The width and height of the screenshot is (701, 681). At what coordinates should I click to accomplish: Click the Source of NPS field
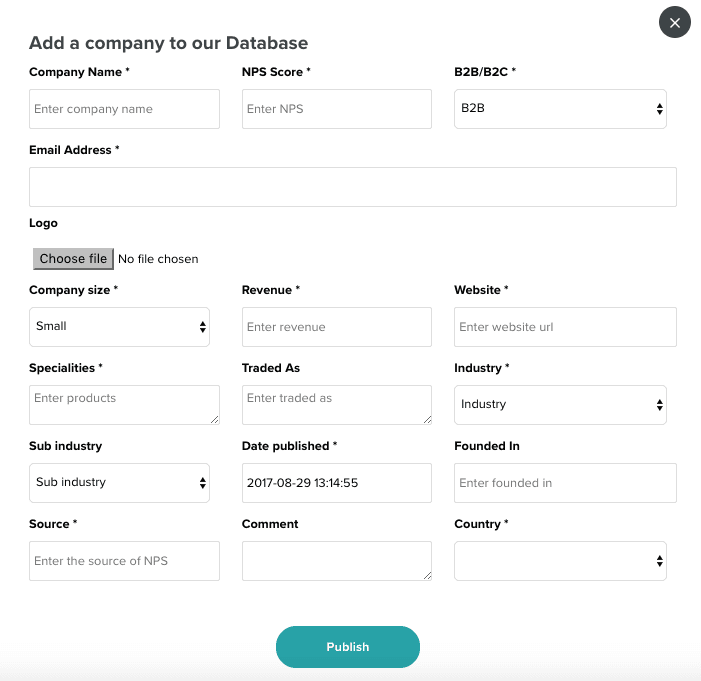point(124,561)
